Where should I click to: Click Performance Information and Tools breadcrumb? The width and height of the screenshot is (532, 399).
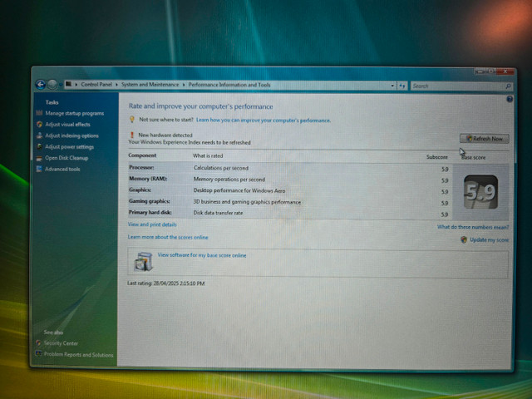point(229,85)
